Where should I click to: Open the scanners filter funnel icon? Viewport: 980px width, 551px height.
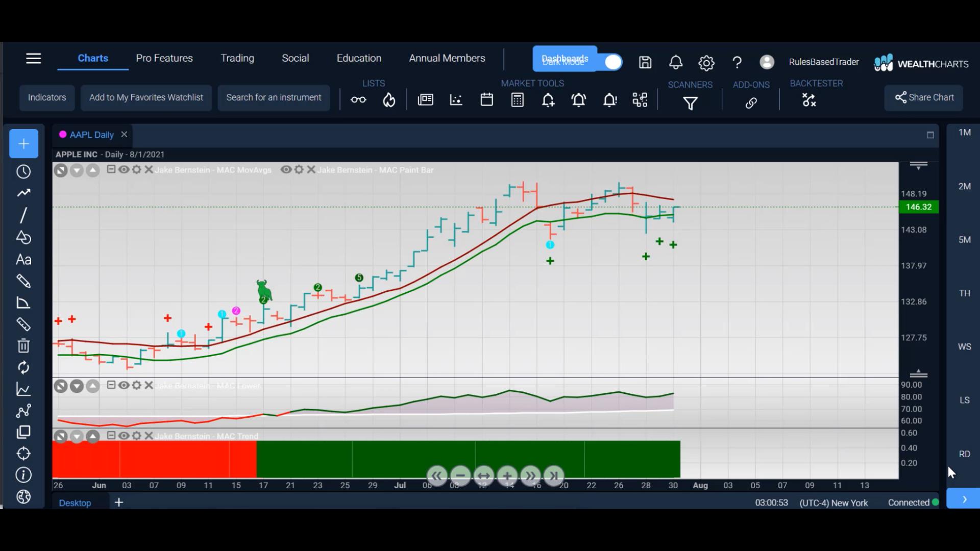coord(690,104)
